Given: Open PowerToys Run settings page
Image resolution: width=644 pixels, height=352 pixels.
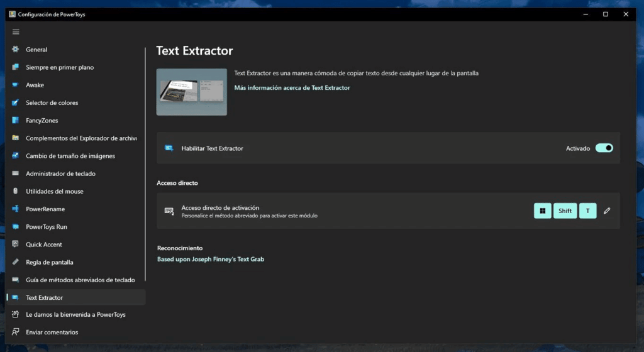Looking at the screenshot, I should 47,227.
